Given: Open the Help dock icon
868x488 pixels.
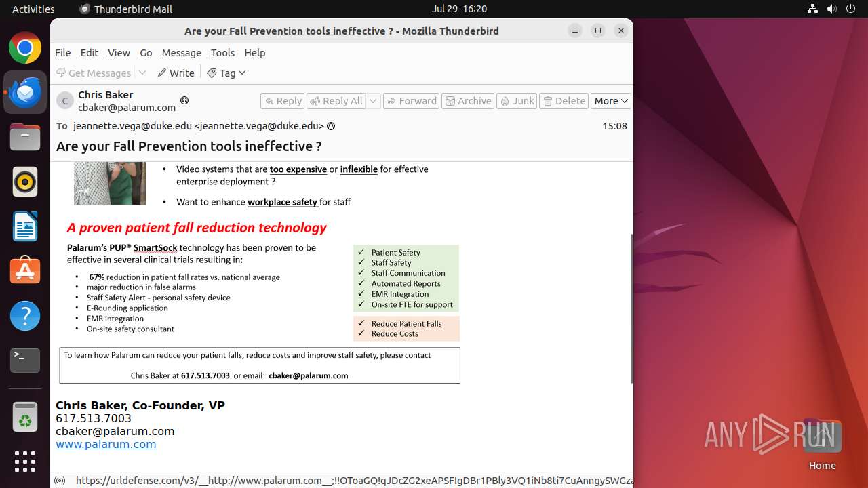Looking at the screenshot, I should click(25, 316).
